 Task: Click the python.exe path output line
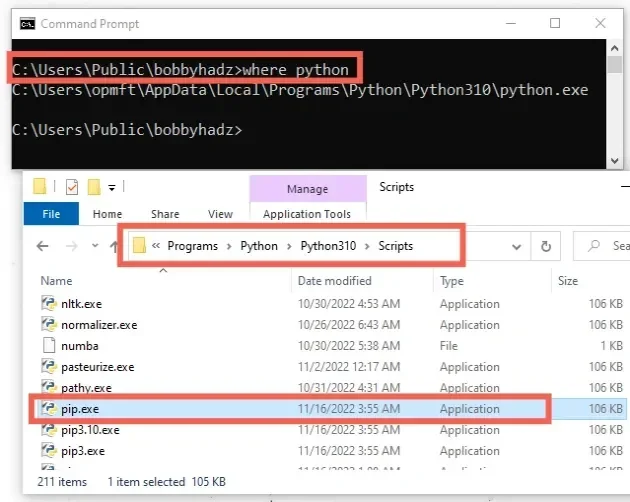point(300,90)
